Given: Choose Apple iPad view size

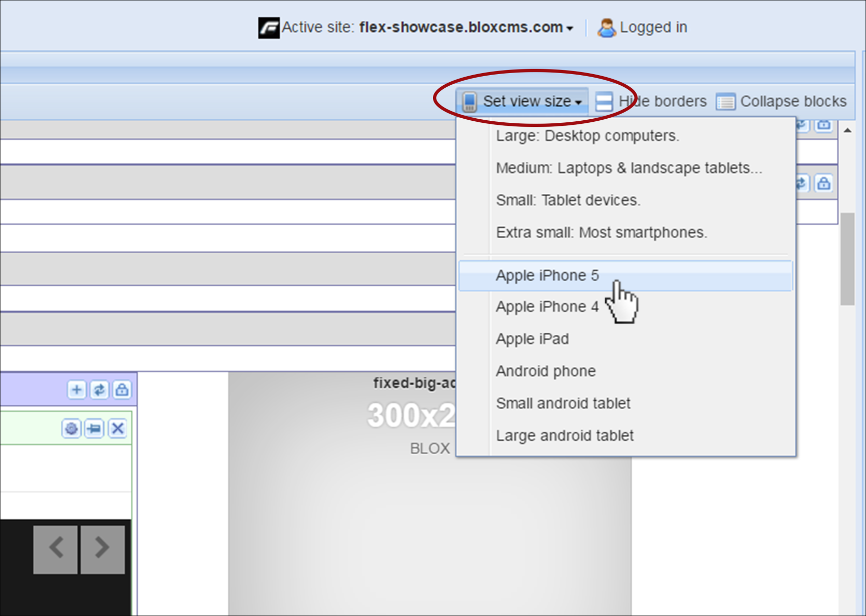Looking at the screenshot, I should tap(626, 339).
